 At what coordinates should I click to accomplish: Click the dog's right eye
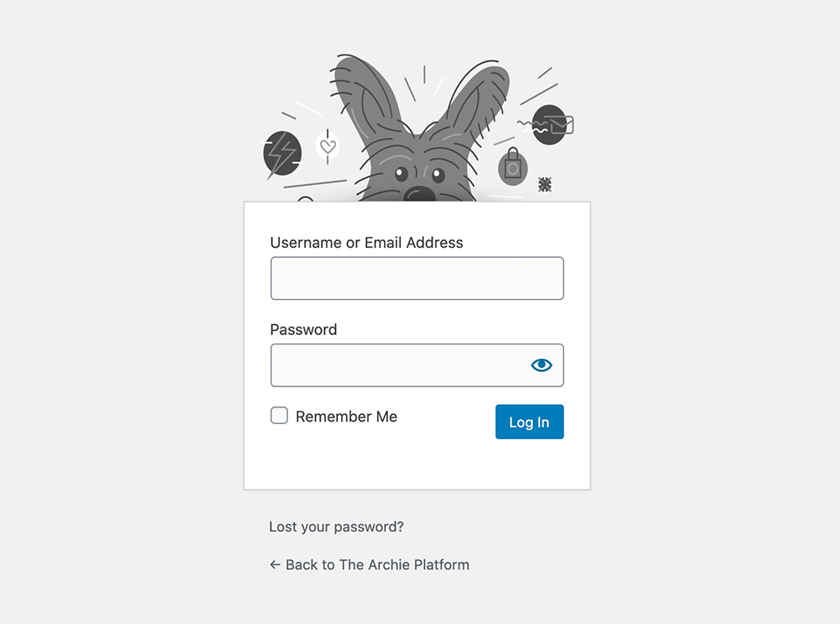[x=438, y=175]
